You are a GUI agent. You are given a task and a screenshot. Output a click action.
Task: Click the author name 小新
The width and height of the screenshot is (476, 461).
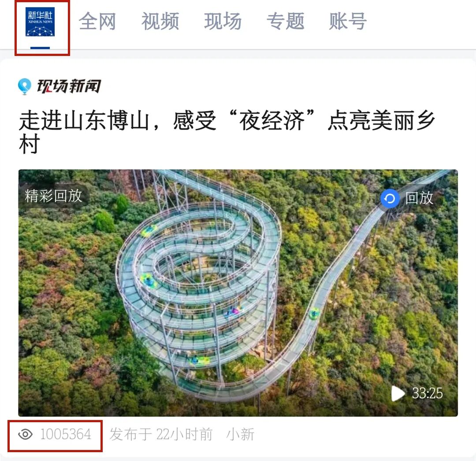coord(240,434)
